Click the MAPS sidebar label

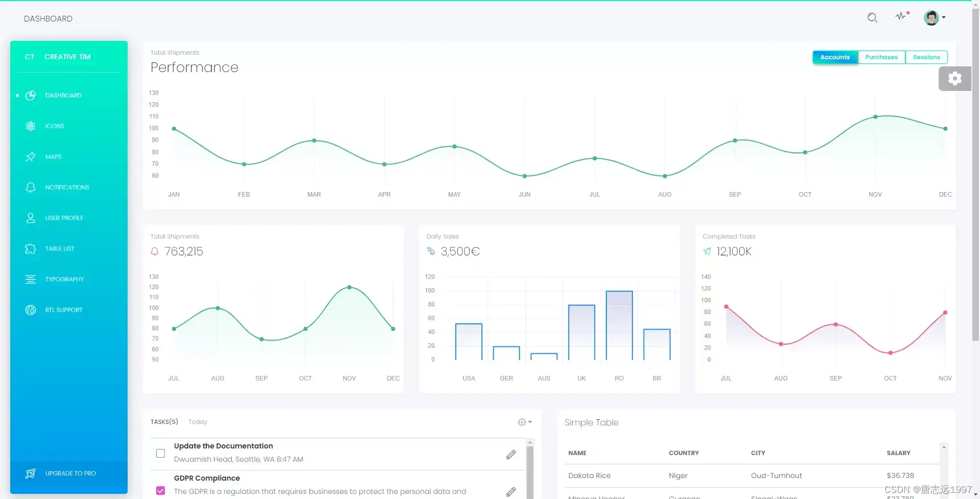53,157
